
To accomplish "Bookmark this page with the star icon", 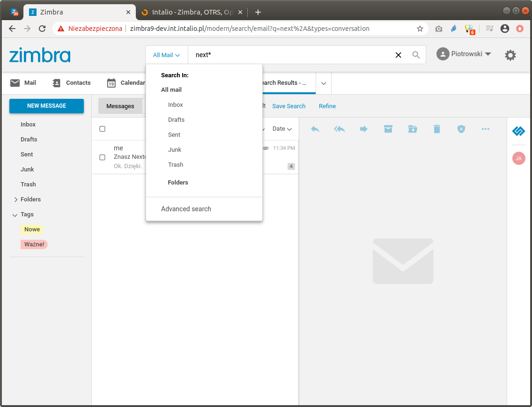I will (420, 29).
